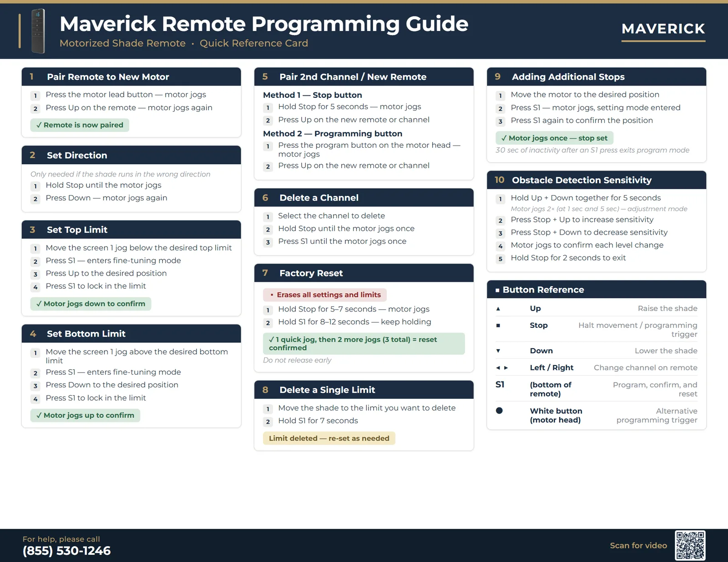Click 'Press S1 again to confirm the position'
This screenshot has width=728, height=562.
[581, 120]
